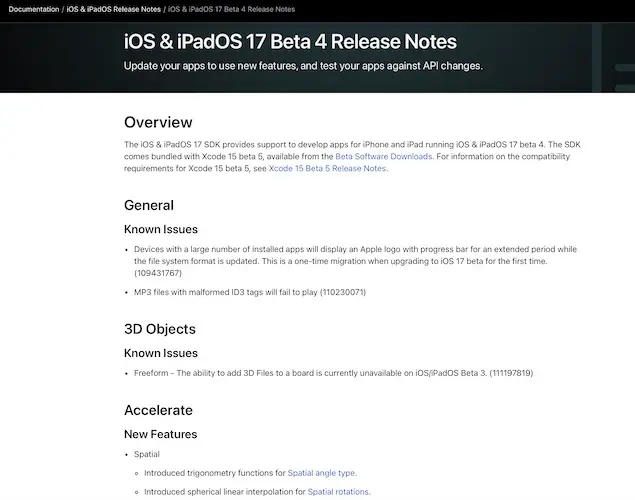The image size is (635, 500).
Task: Click the General section heading
Action: (x=149, y=205)
